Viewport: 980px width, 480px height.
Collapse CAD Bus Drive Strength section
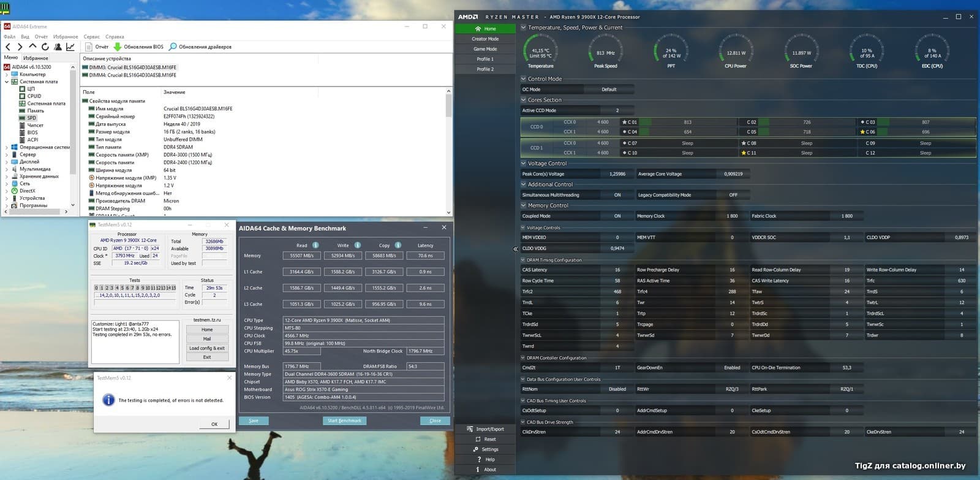(522, 422)
